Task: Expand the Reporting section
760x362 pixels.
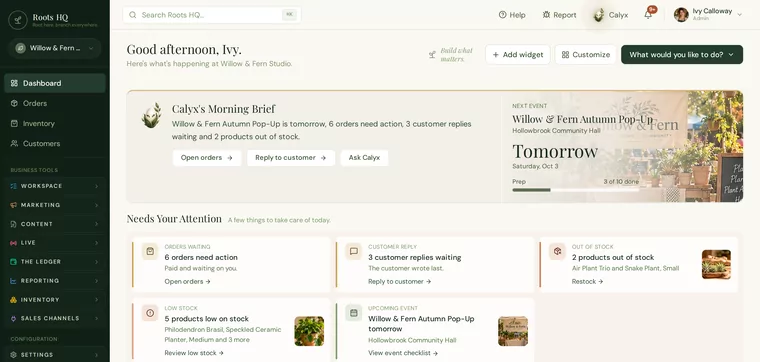Action: 96,281
